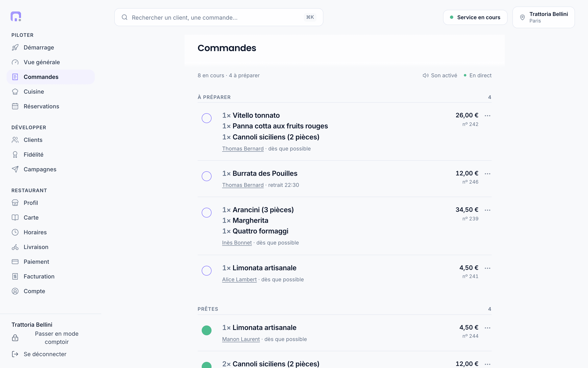Image resolution: width=588 pixels, height=368 pixels.
Task: Mark order nº 242 Vitello tonnato as ready
Action: coord(207,118)
